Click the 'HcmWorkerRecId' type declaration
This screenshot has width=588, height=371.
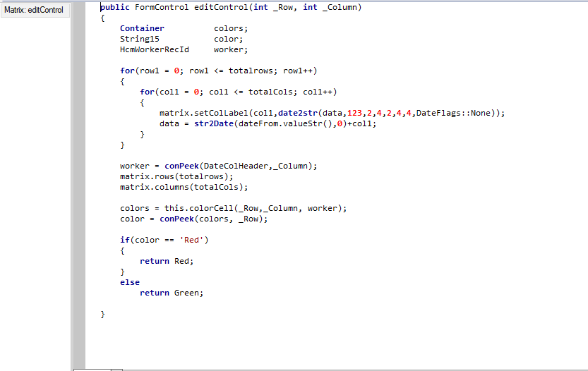[x=155, y=49]
